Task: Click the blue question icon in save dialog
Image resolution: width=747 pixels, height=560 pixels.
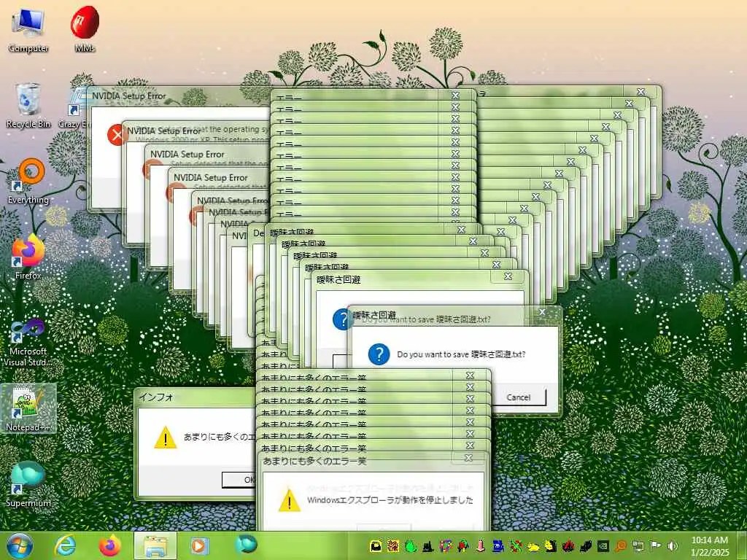Action: click(379, 354)
